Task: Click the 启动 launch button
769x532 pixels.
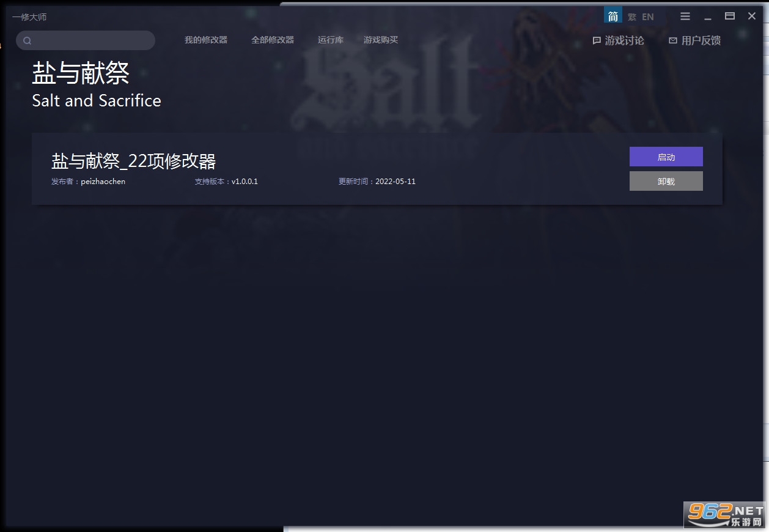Action: click(x=666, y=157)
